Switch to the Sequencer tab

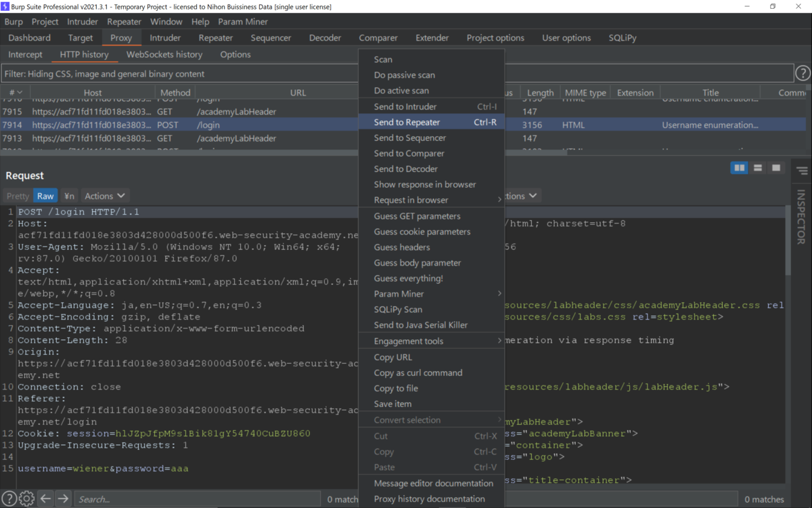click(271, 38)
